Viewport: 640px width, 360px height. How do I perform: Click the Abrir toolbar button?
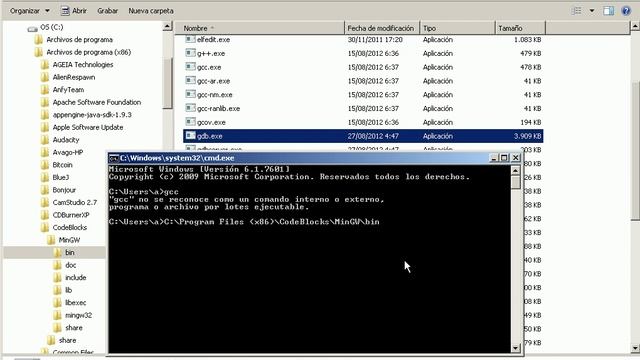pos(73,11)
